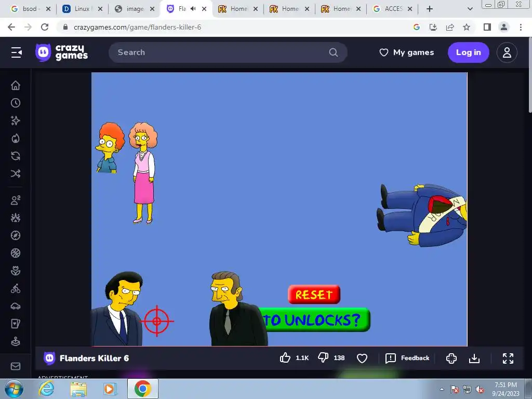Viewport: 532px width, 399px height.
Task: Dislike the game with thumbs down
Action: 323,358
